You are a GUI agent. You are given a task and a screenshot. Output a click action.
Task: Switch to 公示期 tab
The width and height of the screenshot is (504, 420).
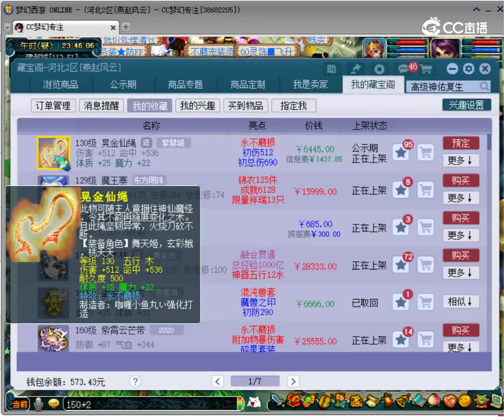pos(123,85)
